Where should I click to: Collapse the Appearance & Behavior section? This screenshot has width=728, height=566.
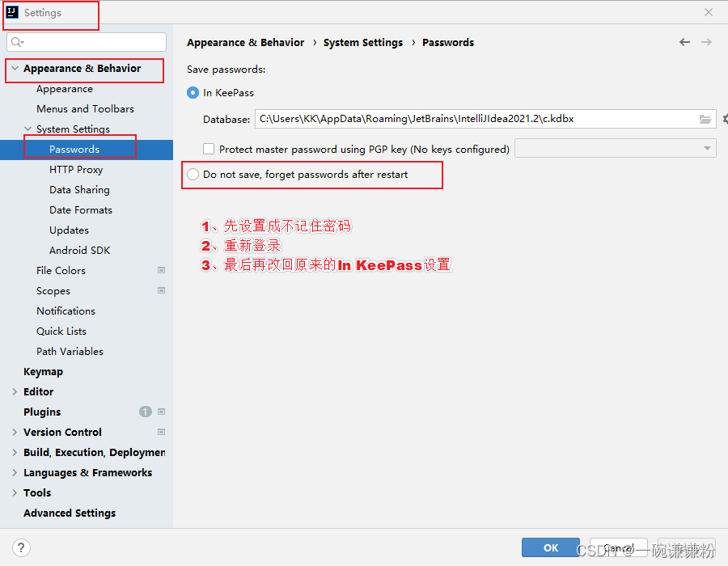(x=15, y=68)
